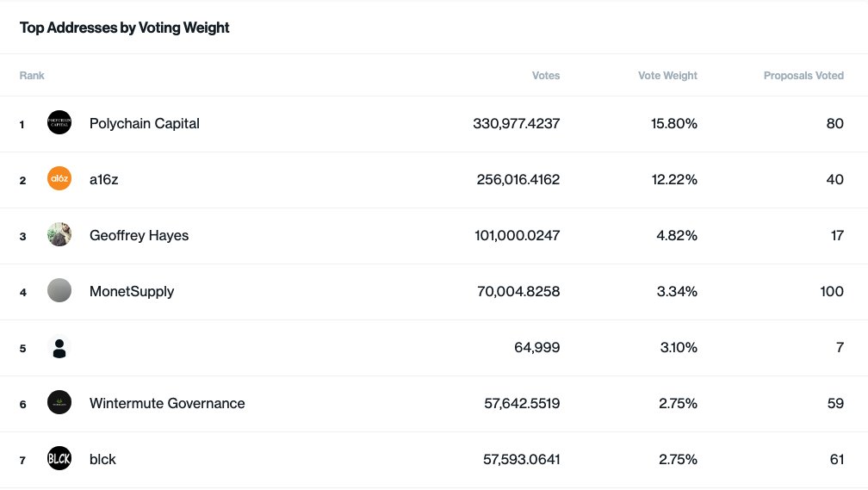
Task: Click the blck delegate name
Action: 102,459
